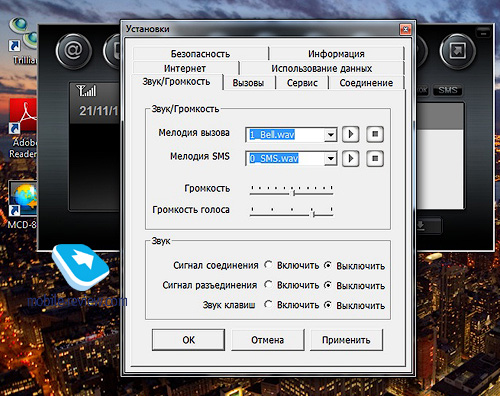Click the Громкость голоса slider thumb
The width and height of the screenshot is (500, 396).
click(313, 214)
